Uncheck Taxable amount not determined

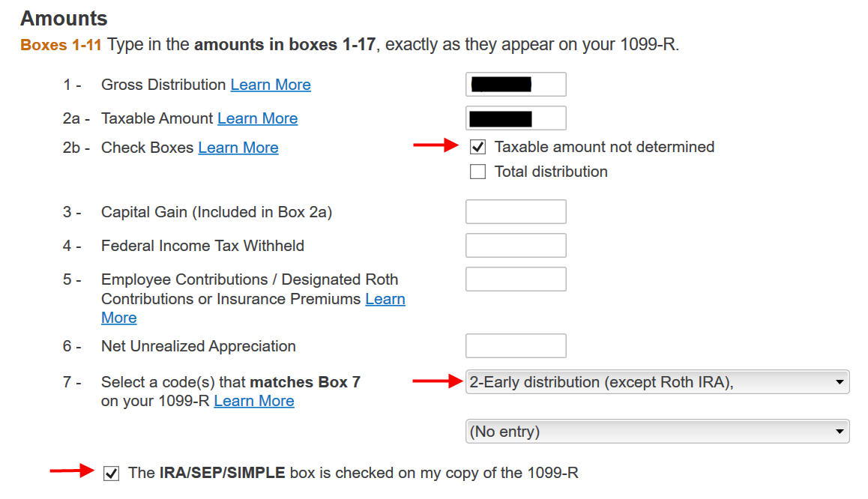pos(477,147)
